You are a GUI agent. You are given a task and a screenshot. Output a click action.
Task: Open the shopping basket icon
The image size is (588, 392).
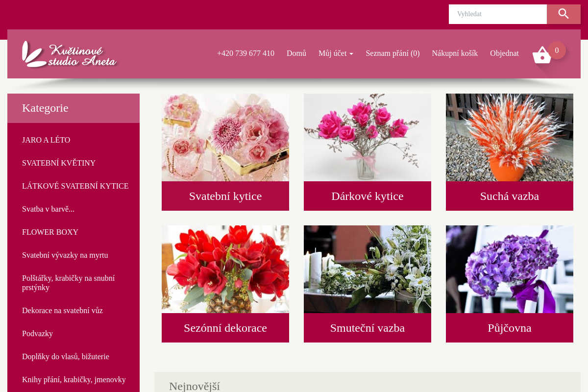(x=541, y=55)
